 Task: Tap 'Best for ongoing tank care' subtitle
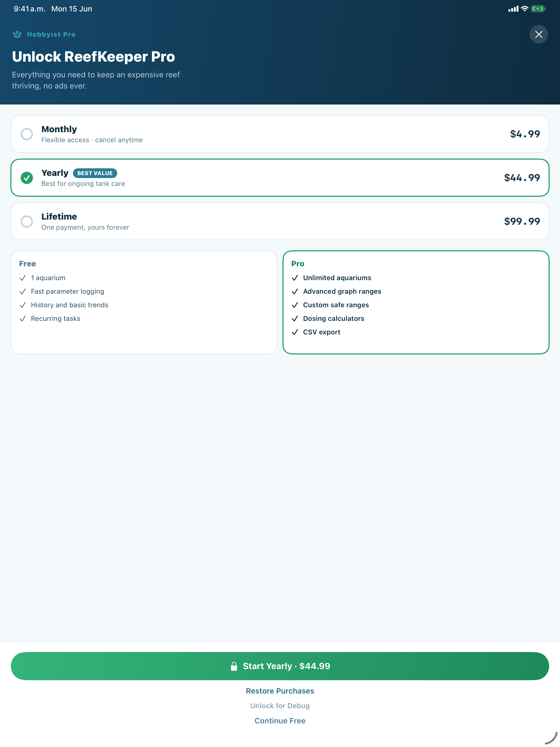coord(83,184)
